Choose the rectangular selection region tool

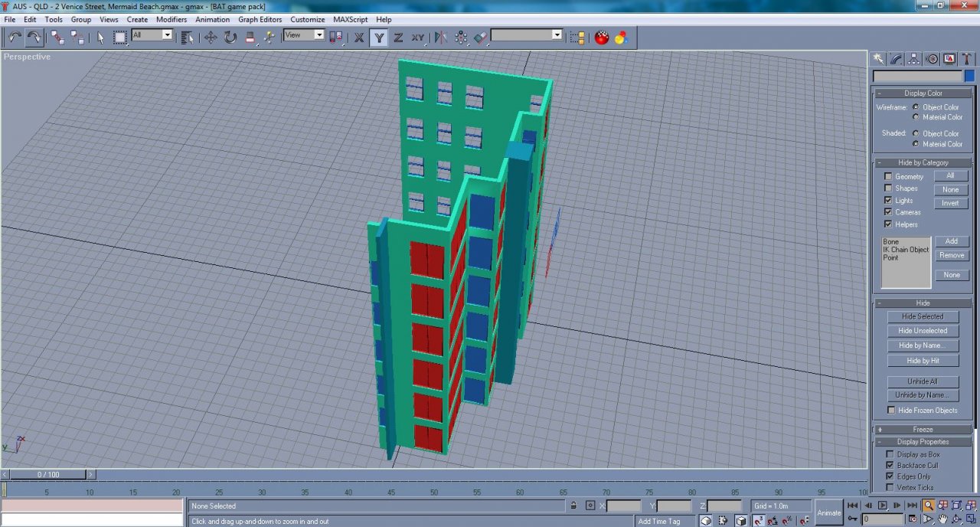[120, 37]
